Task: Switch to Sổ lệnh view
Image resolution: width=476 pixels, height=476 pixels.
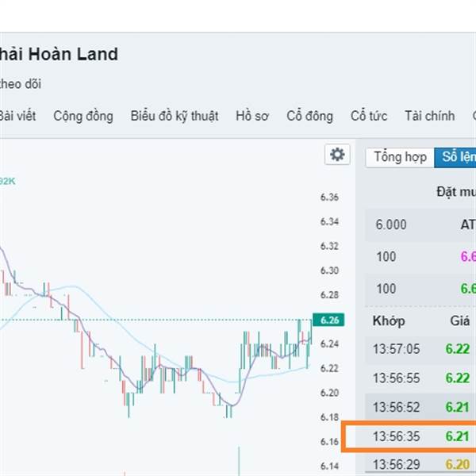Action: pos(455,157)
